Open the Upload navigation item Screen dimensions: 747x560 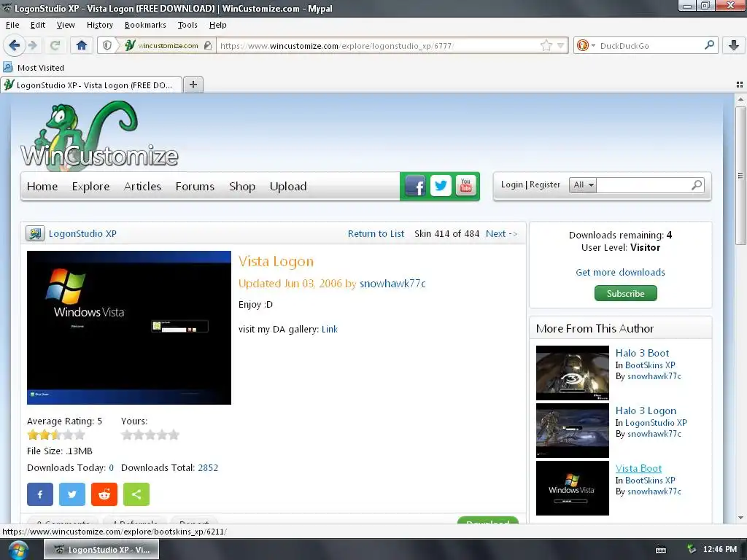(288, 186)
